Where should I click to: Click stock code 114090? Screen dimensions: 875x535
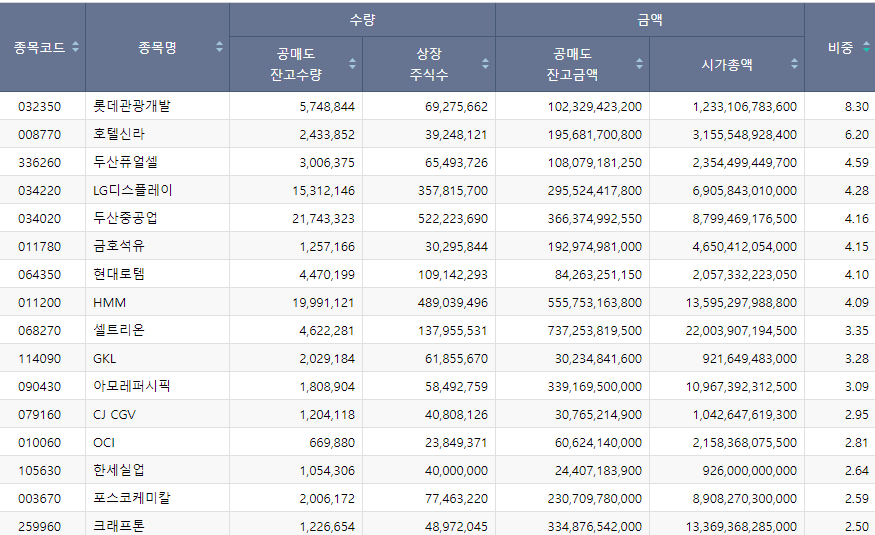coord(40,358)
